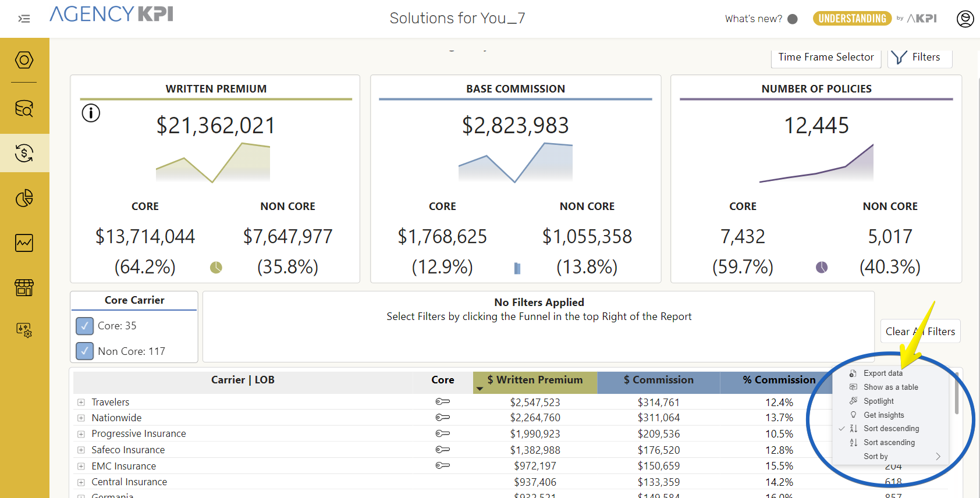The width and height of the screenshot is (980, 498).
Task: Click the hexagon icon in the sidebar
Action: (24, 60)
